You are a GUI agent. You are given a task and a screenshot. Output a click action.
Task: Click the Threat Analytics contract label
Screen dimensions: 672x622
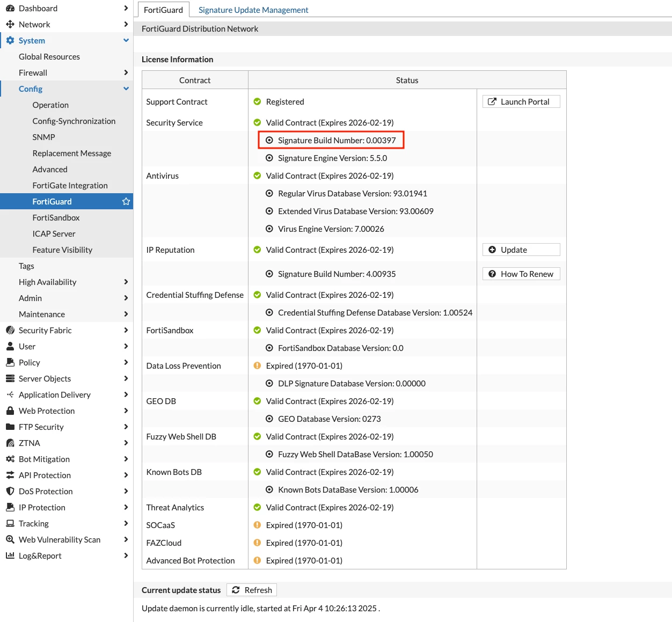point(175,507)
